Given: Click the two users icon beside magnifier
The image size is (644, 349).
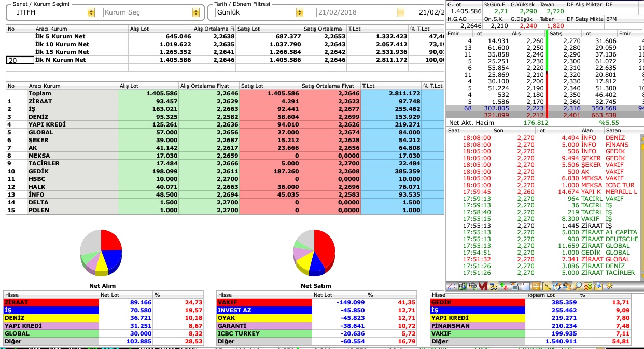Looking at the screenshot, I should pyautogui.click(x=568, y=286).
